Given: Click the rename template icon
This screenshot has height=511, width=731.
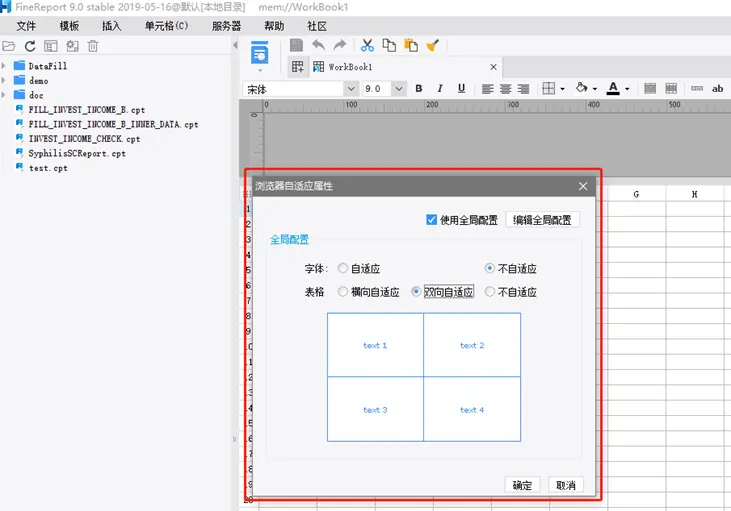Looking at the screenshot, I should pyautogui.click(x=51, y=46).
